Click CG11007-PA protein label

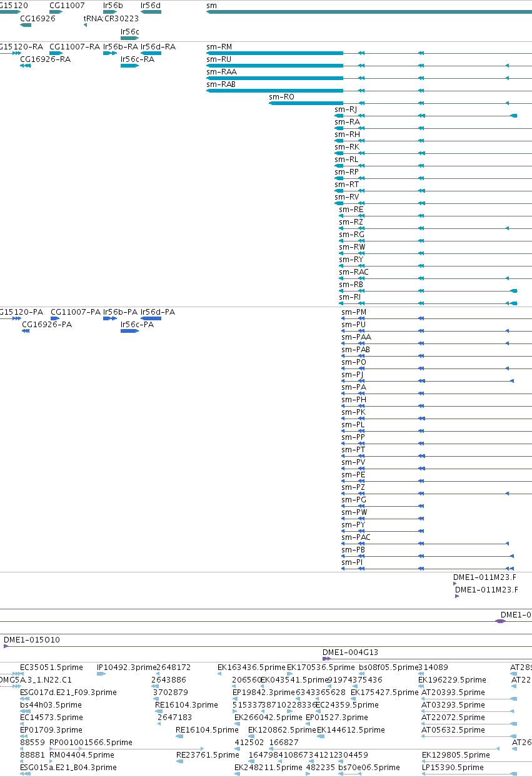76,312
